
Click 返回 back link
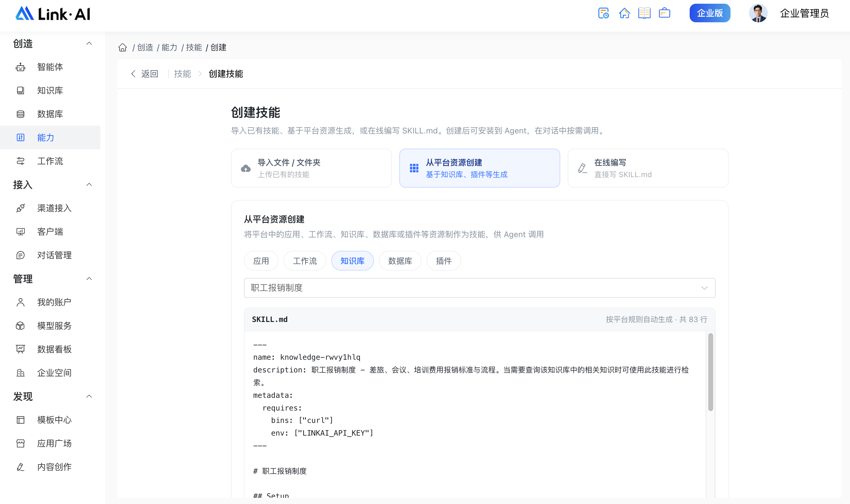pos(145,74)
